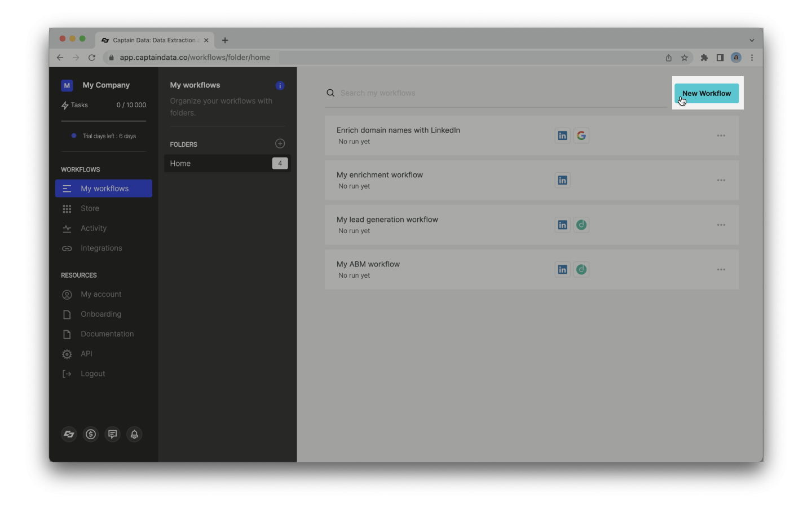Open Documentation link in sidebar
This screenshot has height=508, width=812.
point(104,334)
